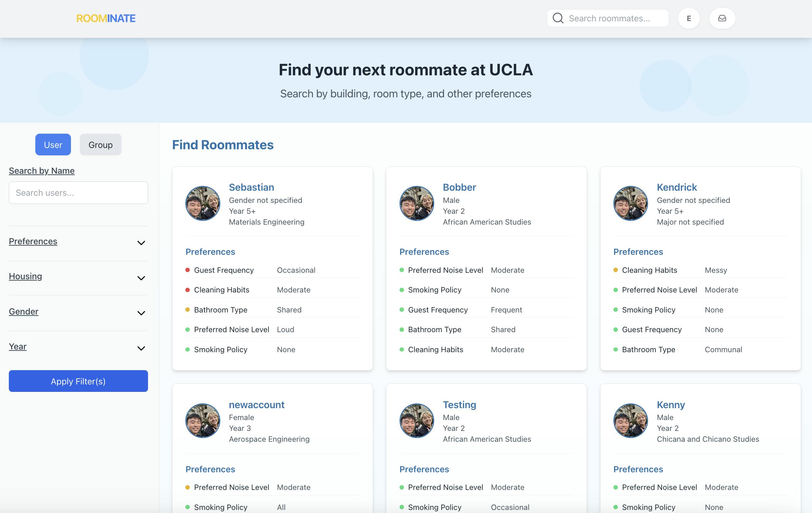Click green dot beside Sebastian's Preferred Noise Level
The image size is (812, 513).
[187, 329]
